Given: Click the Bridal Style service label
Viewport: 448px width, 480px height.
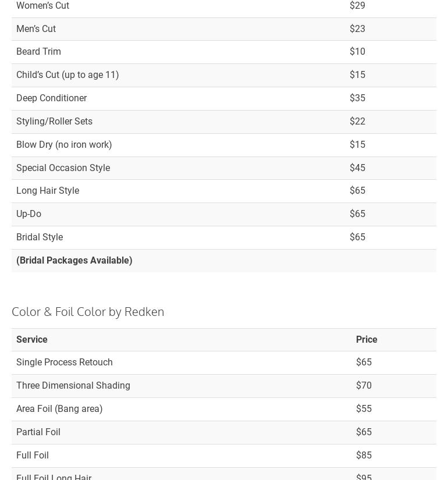Looking at the screenshot, I should 40,237.
